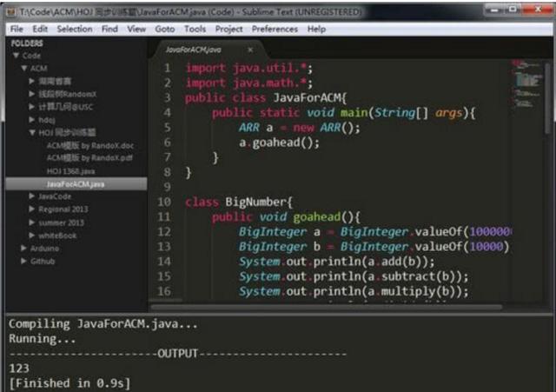Image resolution: width=556 pixels, height=392 pixels.
Task: Open the Tools menu
Action: coord(195,29)
